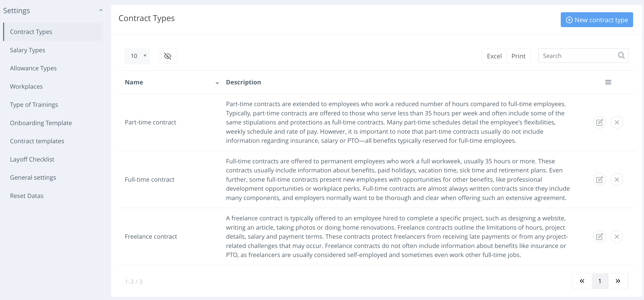Go to Onboarding Template settings

point(41,123)
